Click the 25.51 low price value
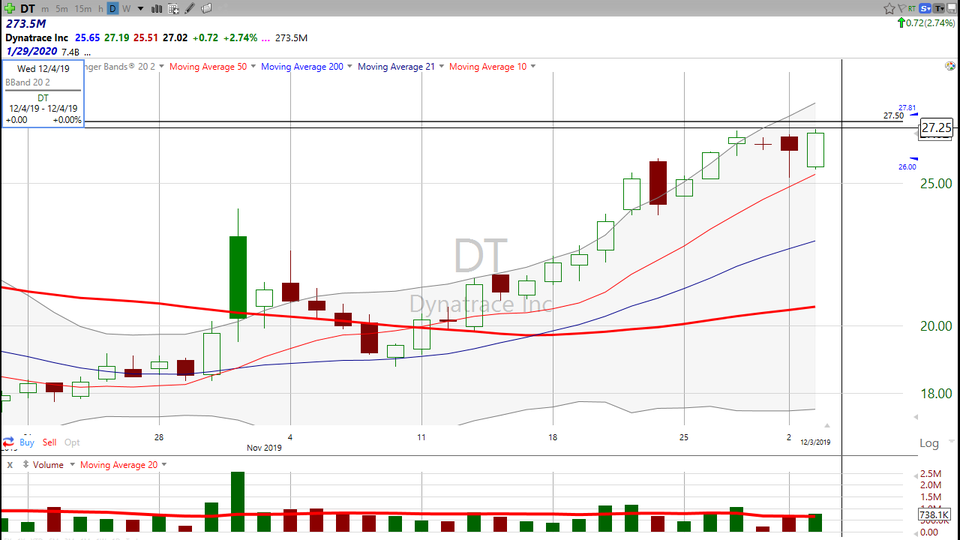The image size is (960, 540). [x=146, y=37]
